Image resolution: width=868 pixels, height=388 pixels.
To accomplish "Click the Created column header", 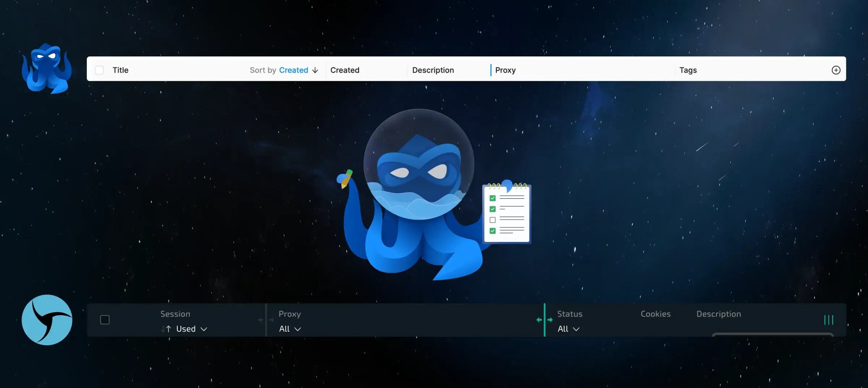I will click(345, 70).
